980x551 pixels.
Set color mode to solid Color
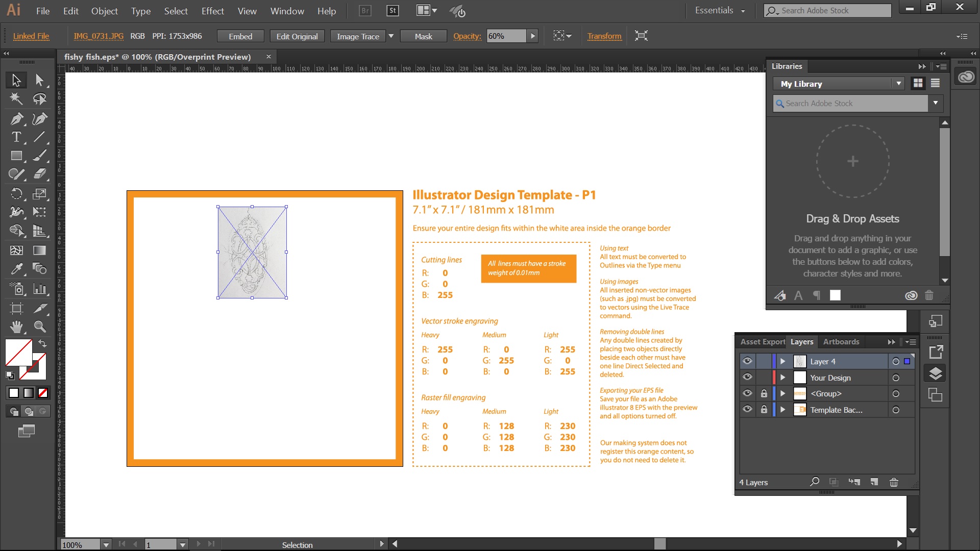click(14, 393)
